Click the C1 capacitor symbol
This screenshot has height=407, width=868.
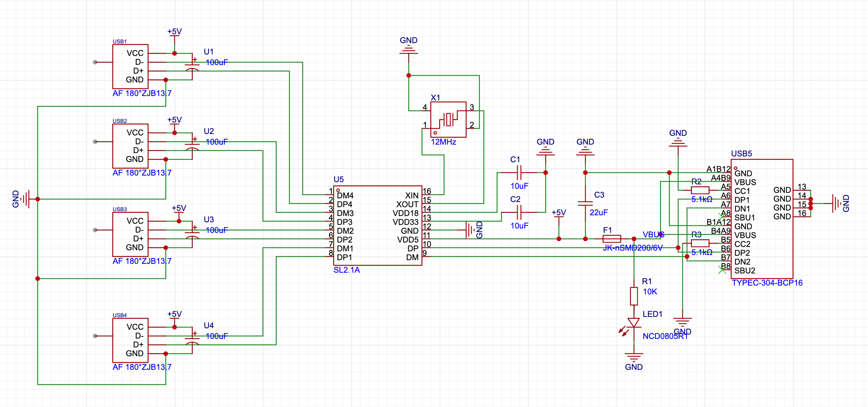[519, 173]
